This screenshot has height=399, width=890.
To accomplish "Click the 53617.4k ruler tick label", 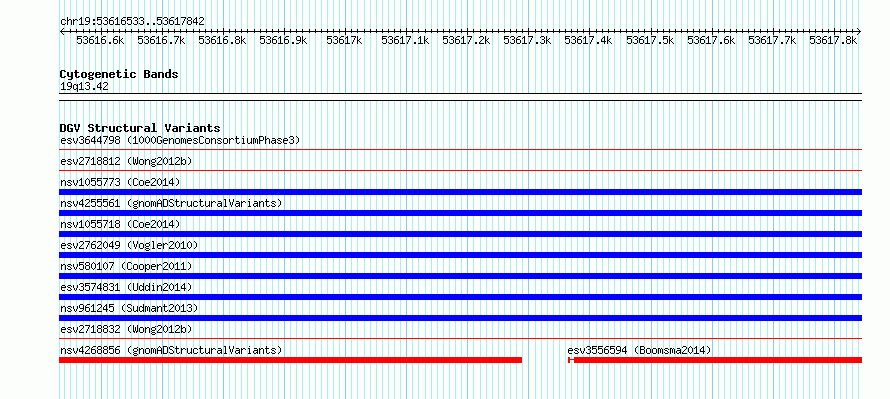I will [x=589, y=40].
